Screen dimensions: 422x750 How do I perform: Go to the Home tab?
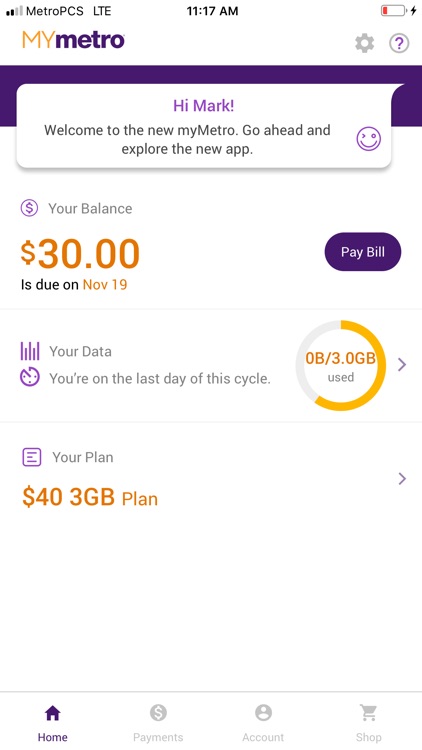point(53,723)
